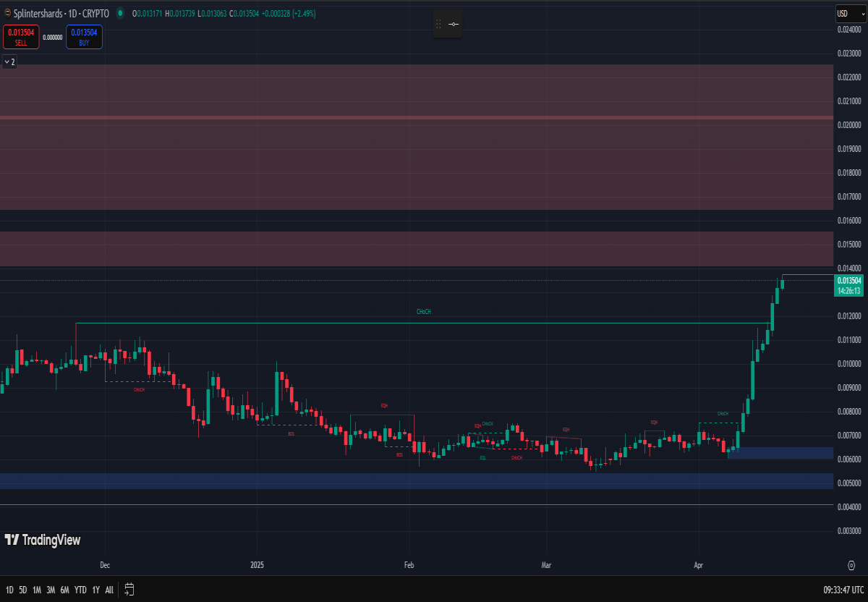The image size is (868, 602).
Task: Click the TradingView logo watermark
Action: coord(43,540)
